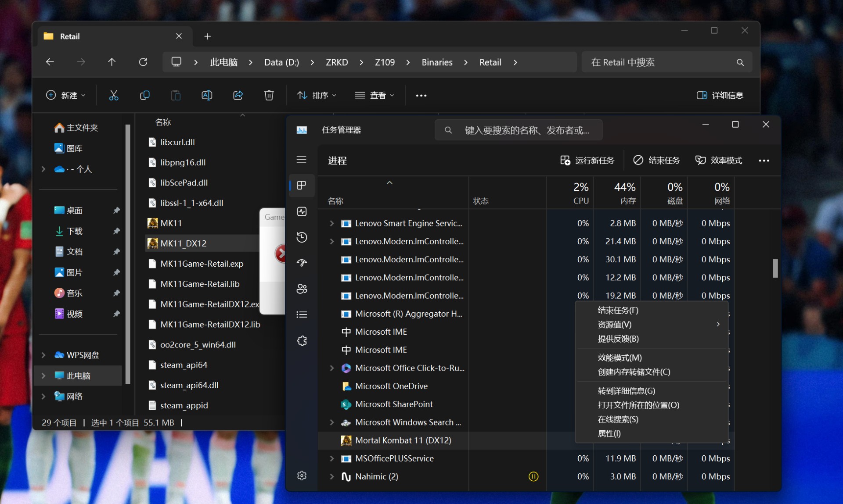843x504 pixels.
Task: Click the Rename icon in Explorer toolbar
Action: [207, 95]
